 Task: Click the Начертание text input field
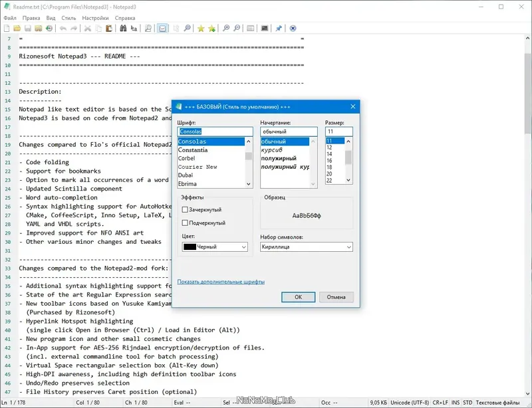[289, 132]
